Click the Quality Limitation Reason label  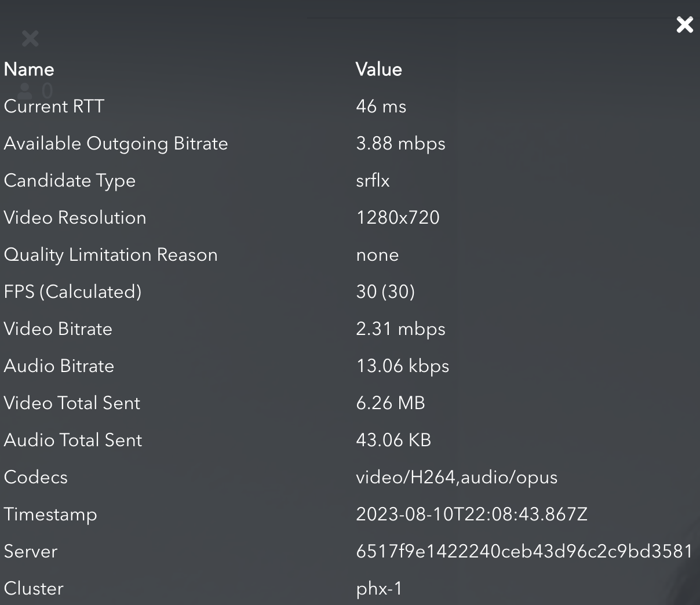click(111, 255)
